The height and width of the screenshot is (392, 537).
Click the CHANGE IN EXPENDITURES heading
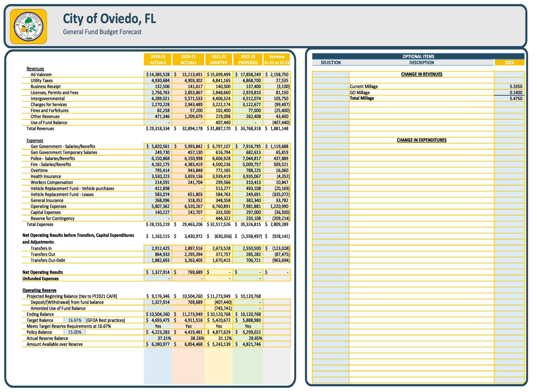(x=422, y=140)
